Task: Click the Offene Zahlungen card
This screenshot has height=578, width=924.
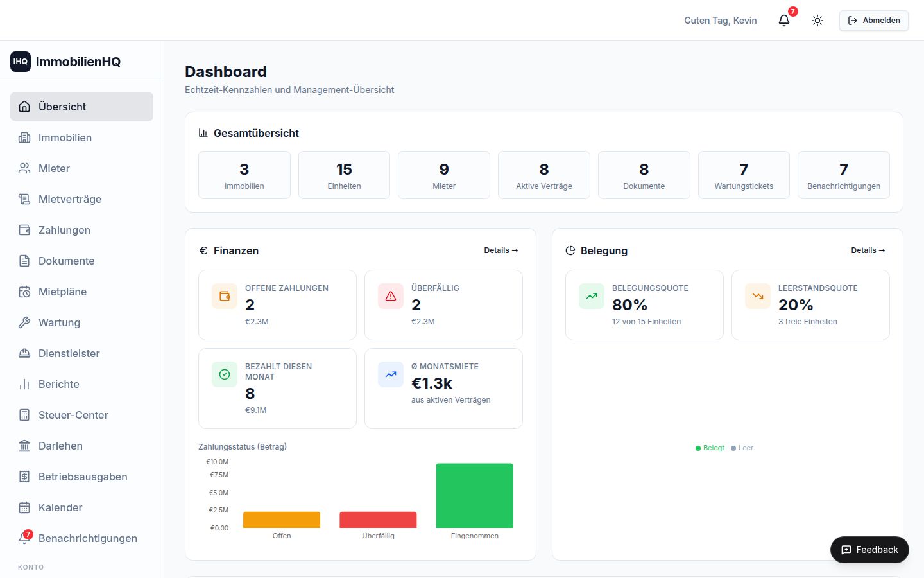Action: click(x=277, y=305)
